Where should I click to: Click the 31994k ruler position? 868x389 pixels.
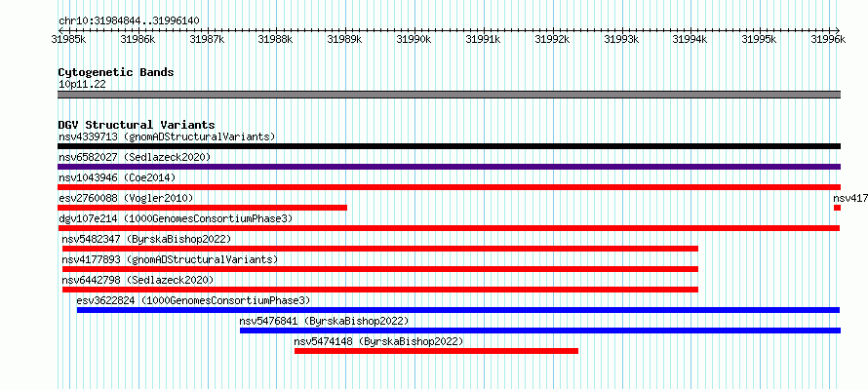[690, 39]
